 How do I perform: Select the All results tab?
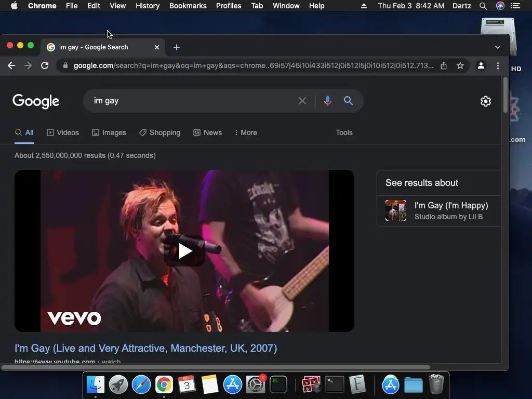tap(24, 132)
